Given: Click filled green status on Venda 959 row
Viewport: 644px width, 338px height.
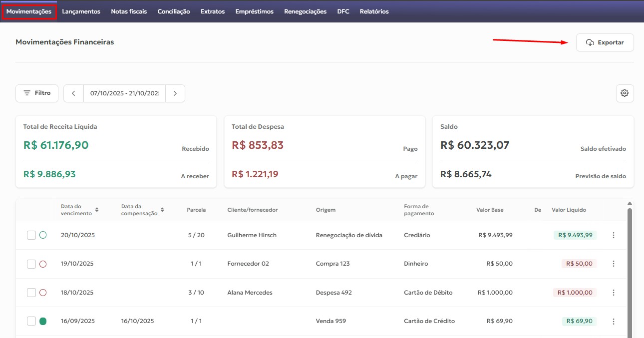Looking at the screenshot, I should pos(43,322).
